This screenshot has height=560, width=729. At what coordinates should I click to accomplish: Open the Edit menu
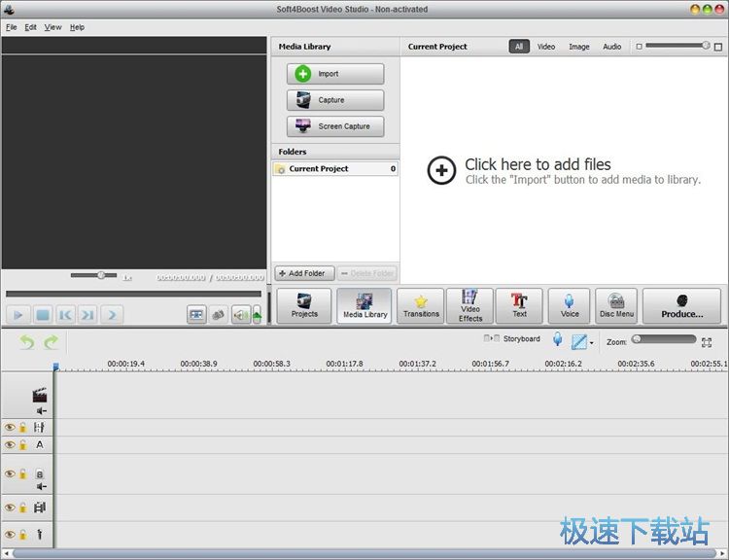pos(31,27)
